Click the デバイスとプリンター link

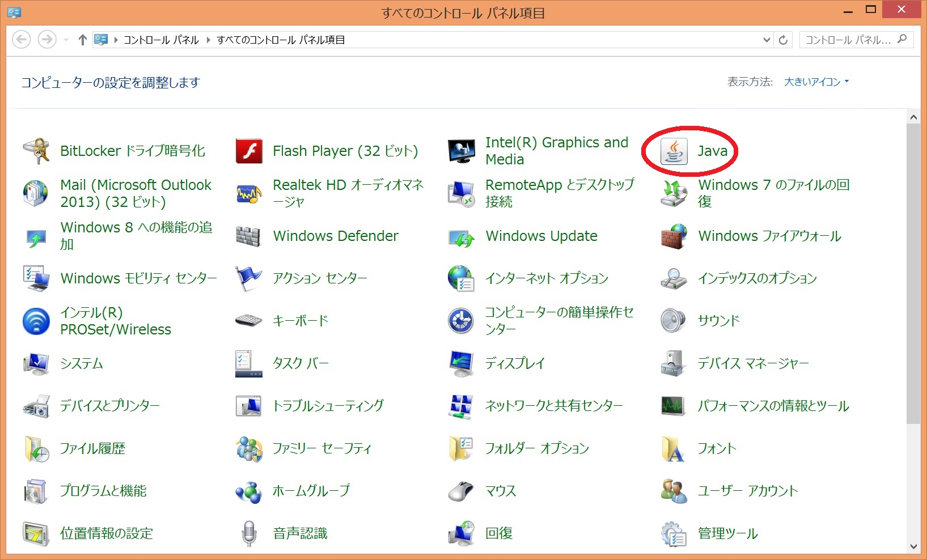pos(110,406)
